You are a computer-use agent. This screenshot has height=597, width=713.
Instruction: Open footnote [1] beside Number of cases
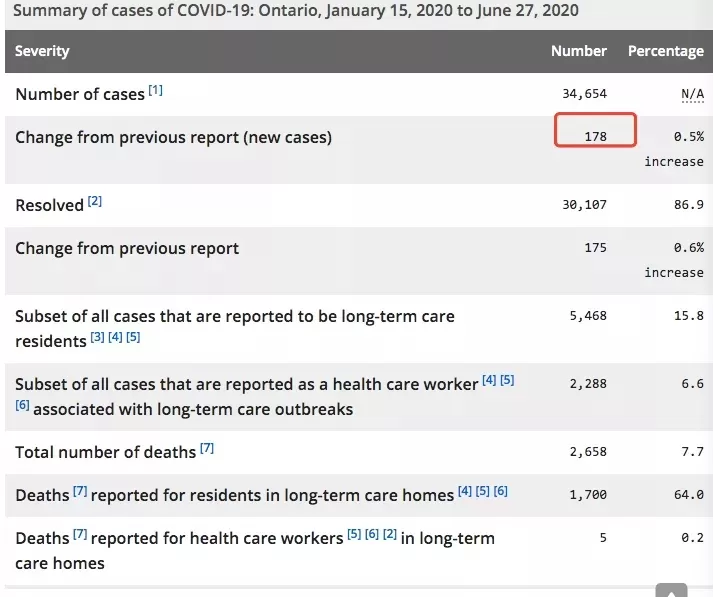tap(156, 90)
